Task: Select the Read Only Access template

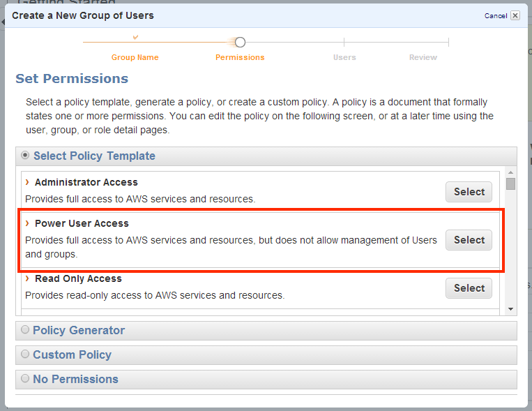Action: (x=469, y=288)
